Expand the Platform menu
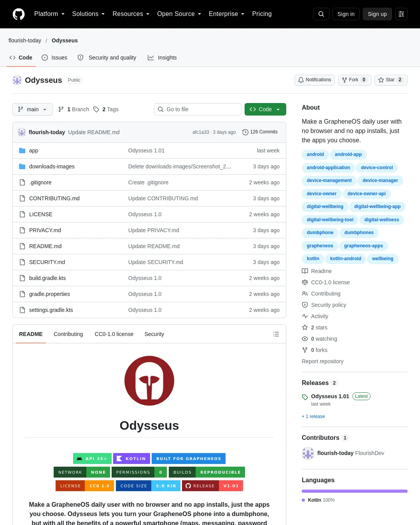This screenshot has width=420, height=525. click(x=49, y=14)
